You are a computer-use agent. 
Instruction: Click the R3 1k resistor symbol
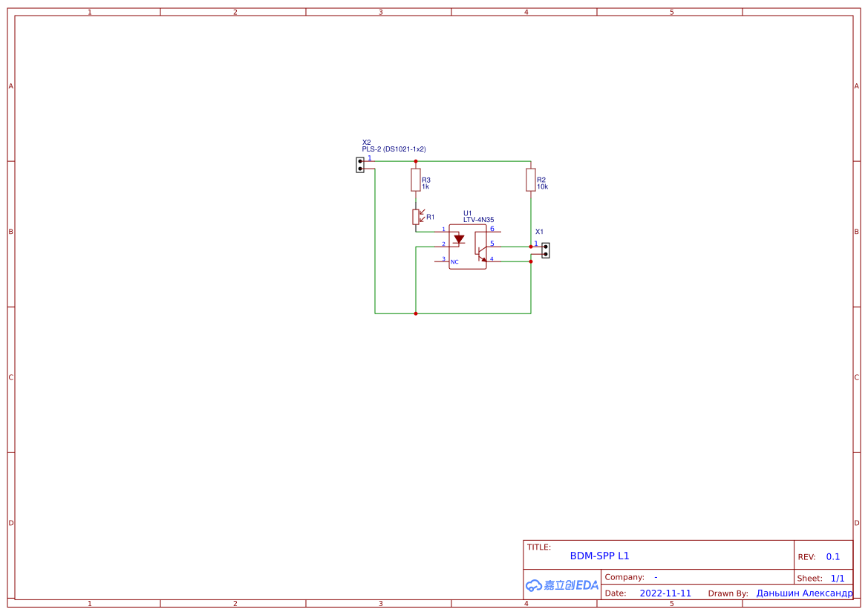pos(416,180)
